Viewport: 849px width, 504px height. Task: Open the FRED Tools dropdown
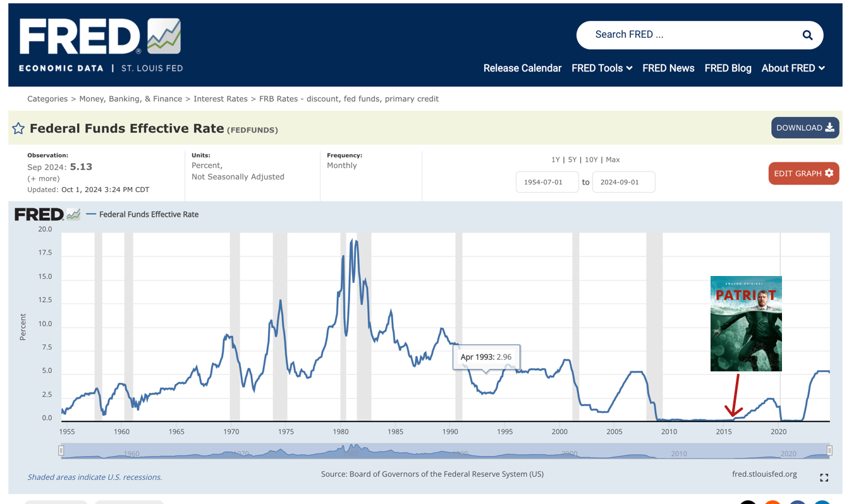[601, 68]
